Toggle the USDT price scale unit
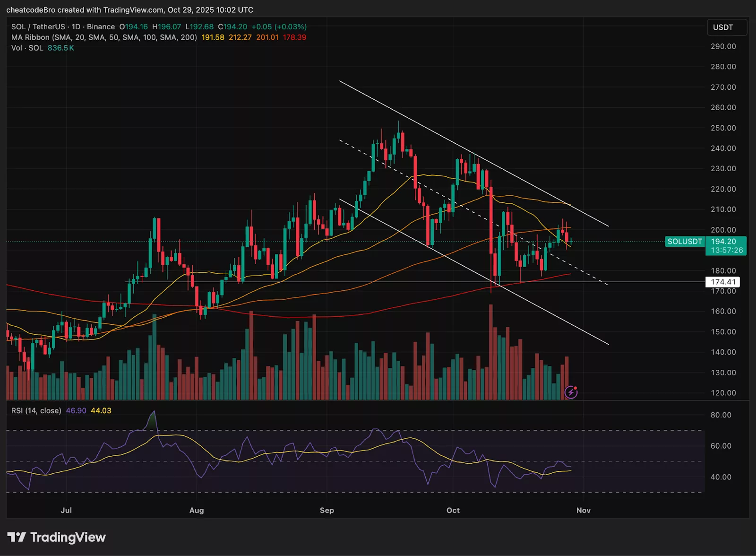The width and height of the screenshot is (756, 556). [727, 28]
